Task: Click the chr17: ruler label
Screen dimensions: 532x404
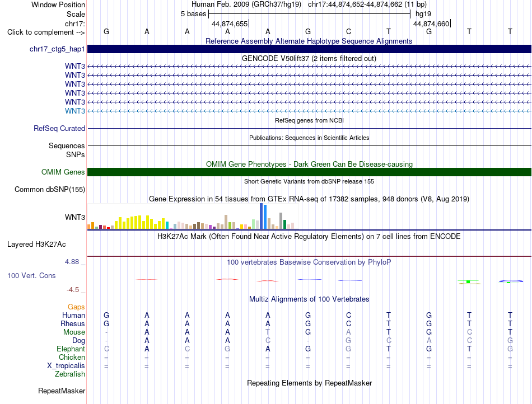Action: tap(74, 24)
